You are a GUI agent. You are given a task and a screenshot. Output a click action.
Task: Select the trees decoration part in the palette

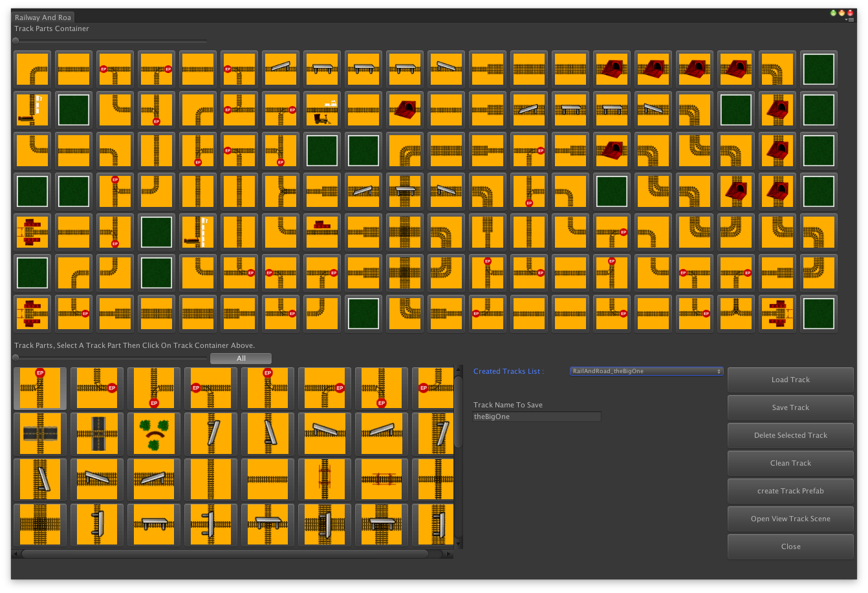tap(153, 433)
